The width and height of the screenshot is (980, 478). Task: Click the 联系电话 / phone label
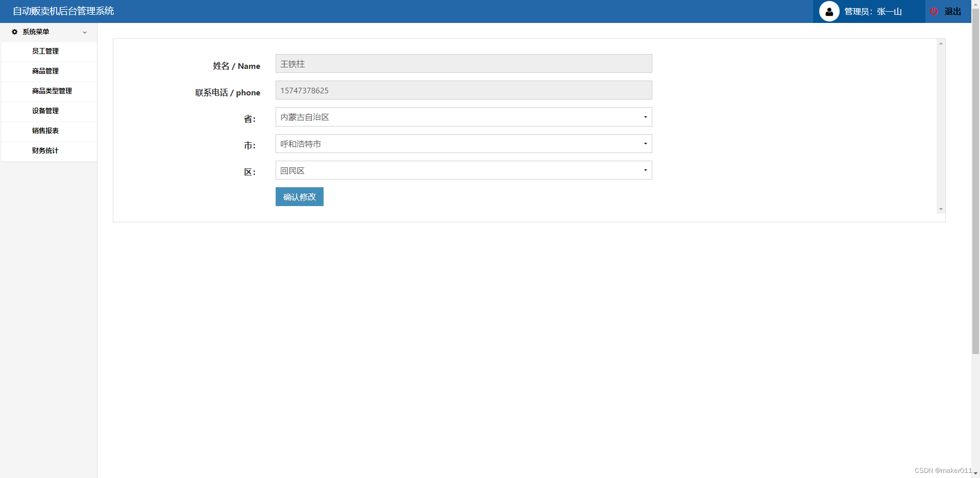[228, 92]
